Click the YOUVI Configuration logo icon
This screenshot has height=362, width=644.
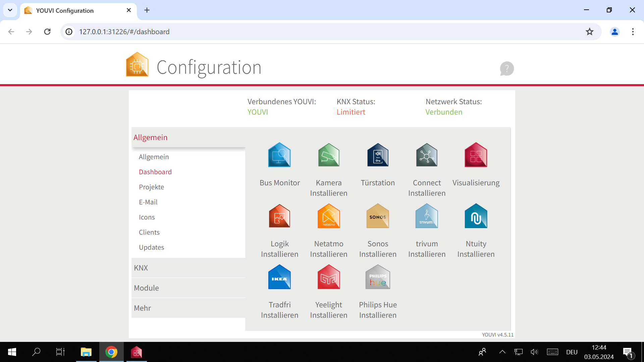click(x=137, y=64)
